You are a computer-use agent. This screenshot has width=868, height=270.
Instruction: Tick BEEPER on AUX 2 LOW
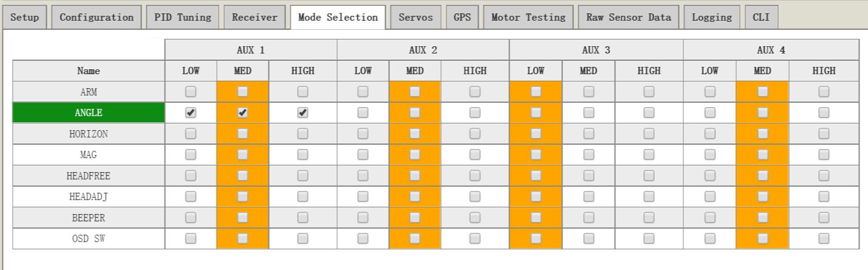(x=363, y=217)
